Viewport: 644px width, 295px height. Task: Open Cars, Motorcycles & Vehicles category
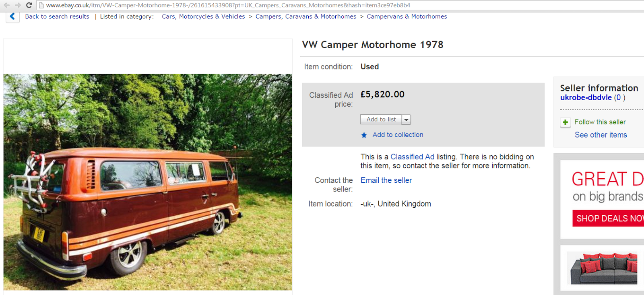(x=203, y=17)
